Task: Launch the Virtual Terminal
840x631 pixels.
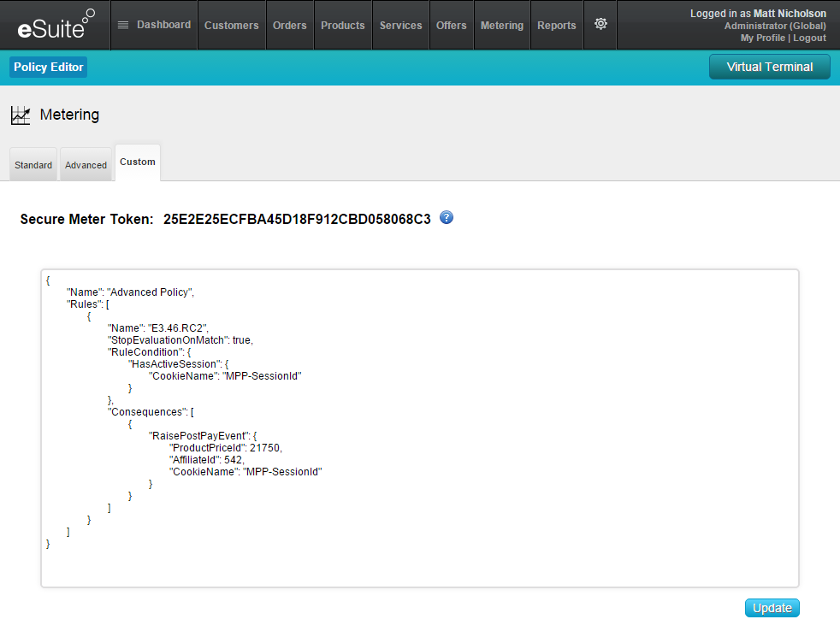Action: [769, 67]
